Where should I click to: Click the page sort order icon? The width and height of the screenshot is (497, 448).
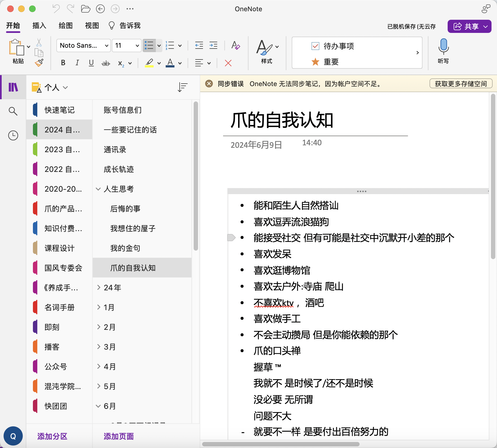pyautogui.click(x=182, y=87)
